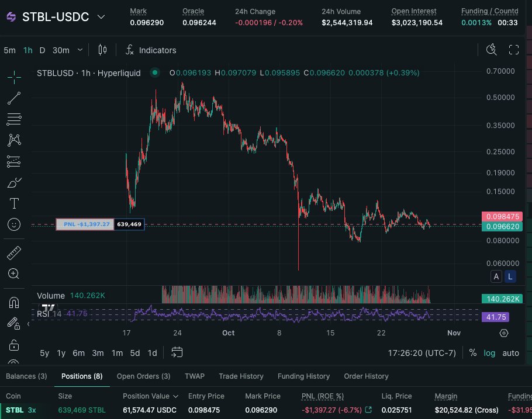
Task: Open the Order History tab
Action: pyautogui.click(x=366, y=376)
